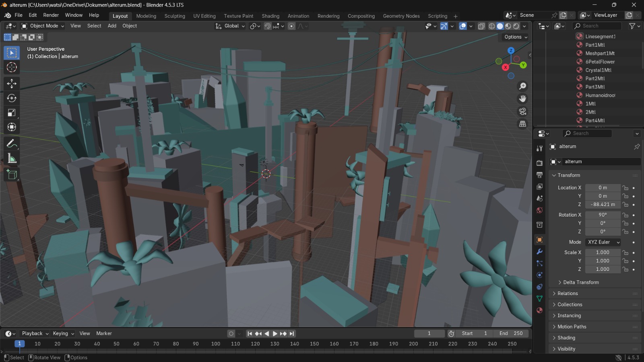Toggle snapping magnet

tap(267, 26)
